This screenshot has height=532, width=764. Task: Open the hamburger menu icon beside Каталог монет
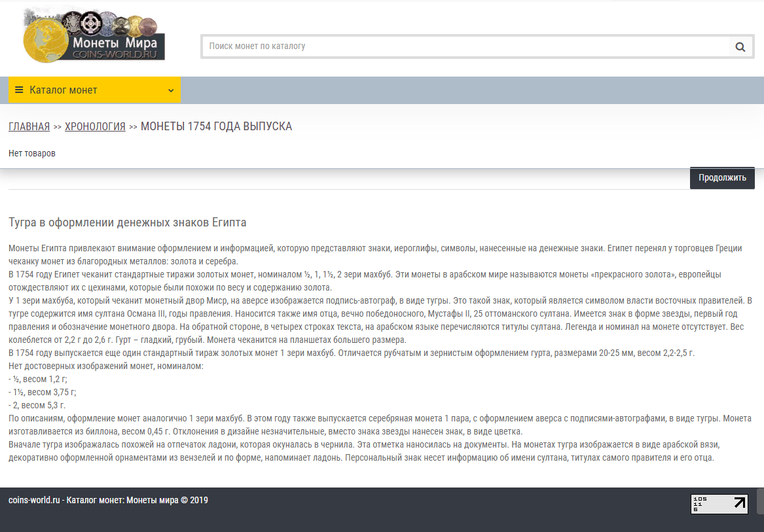click(x=19, y=90)
